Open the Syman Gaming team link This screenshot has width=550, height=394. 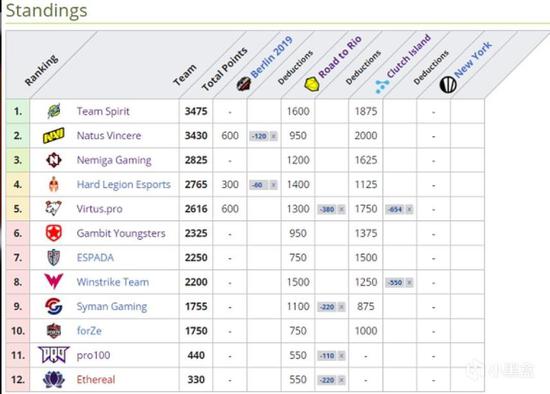(112, 306)
